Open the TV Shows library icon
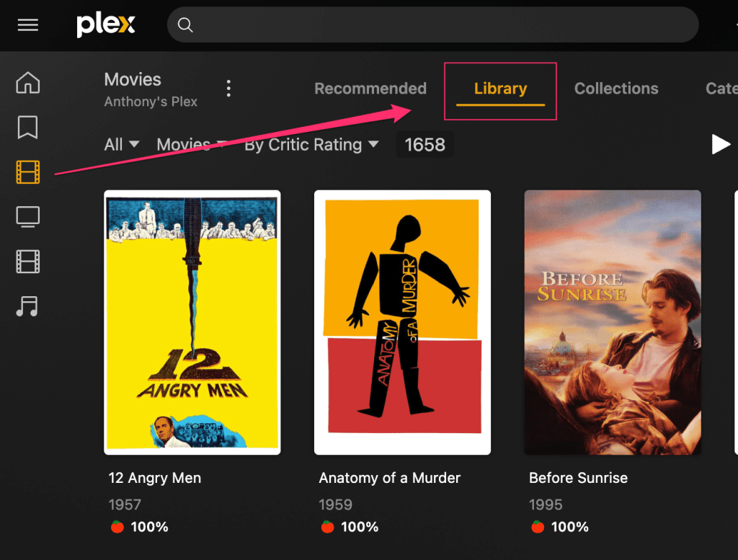Viewport: 738px width, 560px height. click(x=28, y=216)
